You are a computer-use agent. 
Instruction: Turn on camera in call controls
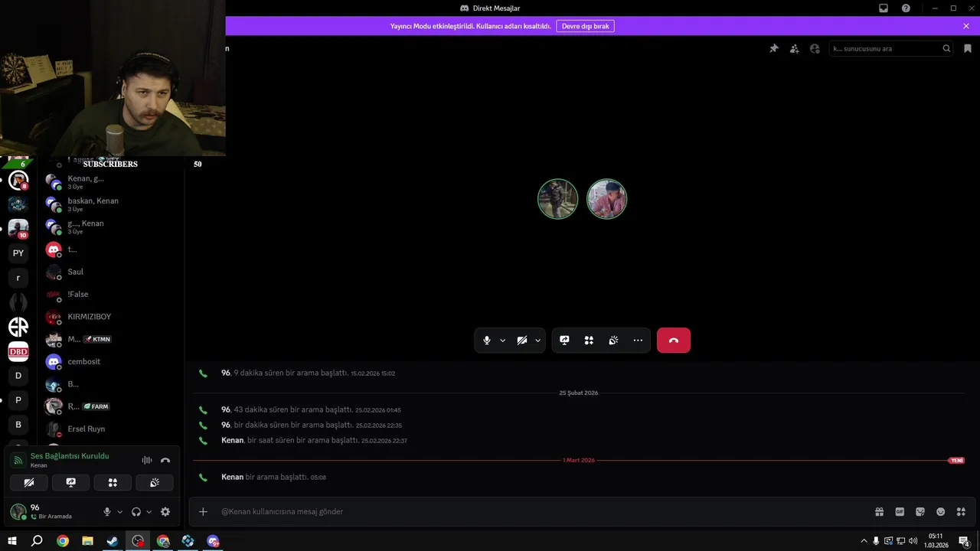pyautogui.click(x=522, y=341)
